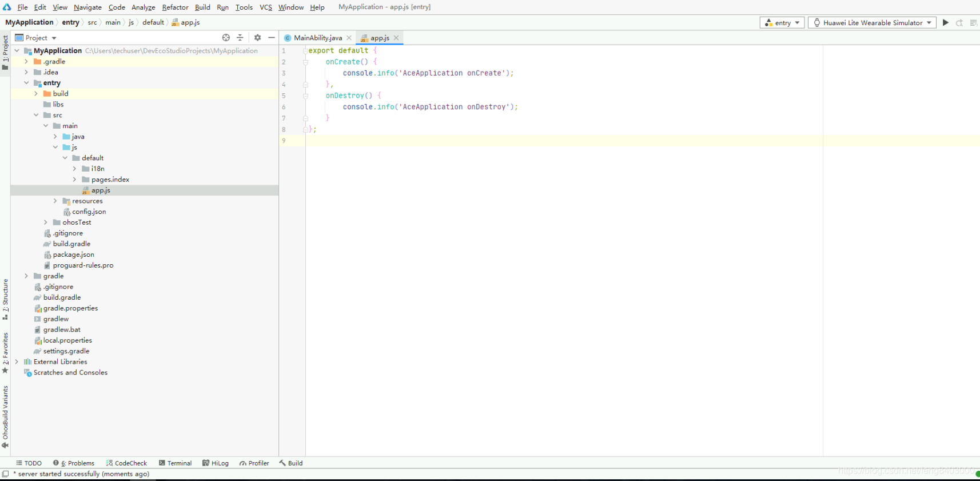This screenshot has height=481, width=980.
Task: Open the CodeCheck tool window
Action: pos(126,463)
